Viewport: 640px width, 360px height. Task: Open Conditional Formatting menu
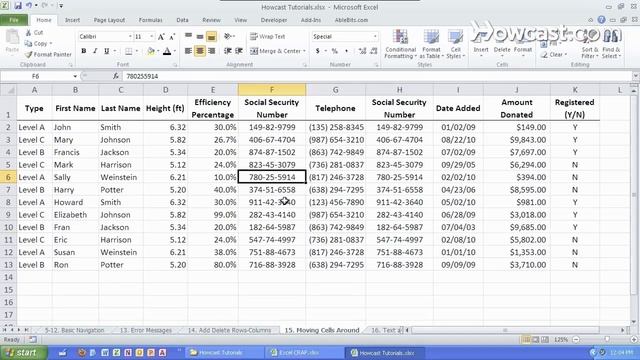(400, 44)
